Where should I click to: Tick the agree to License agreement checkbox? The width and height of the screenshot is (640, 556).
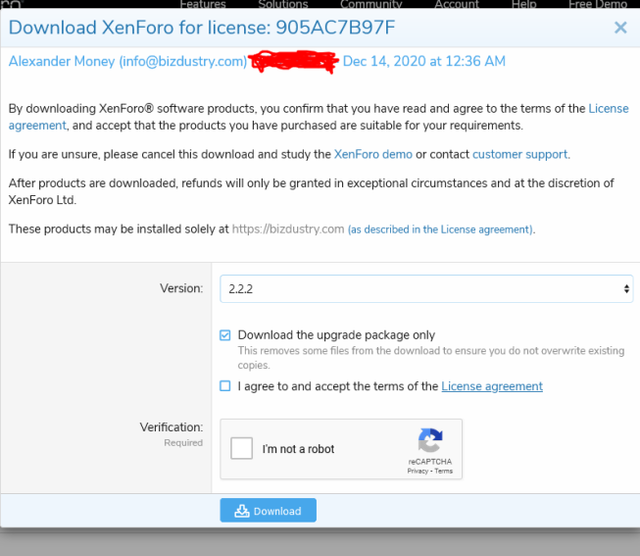(x=225, y=386)
